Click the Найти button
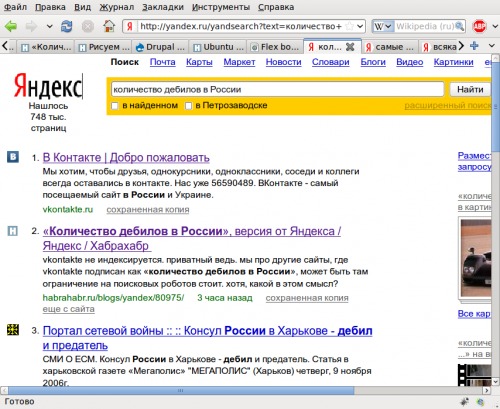Image resolution: width=500 pixels, height=409 pixels. pos(470,89)
